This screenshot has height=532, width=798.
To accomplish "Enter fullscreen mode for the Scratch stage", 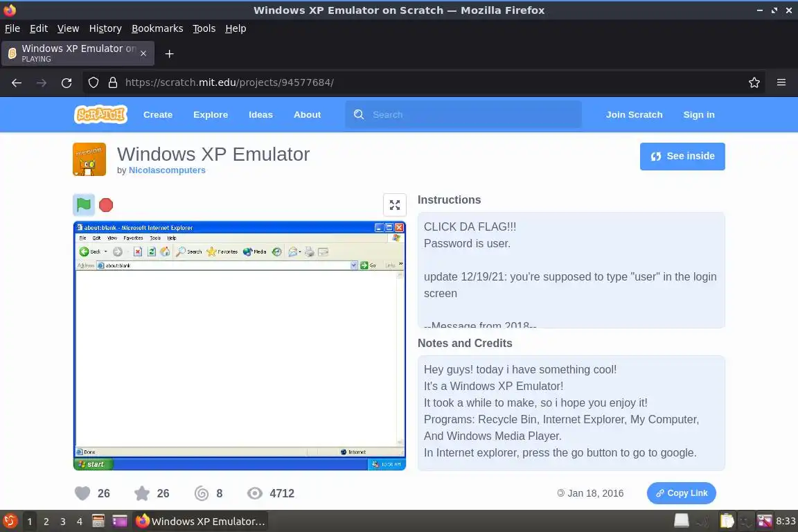I will tap(394, 205).
